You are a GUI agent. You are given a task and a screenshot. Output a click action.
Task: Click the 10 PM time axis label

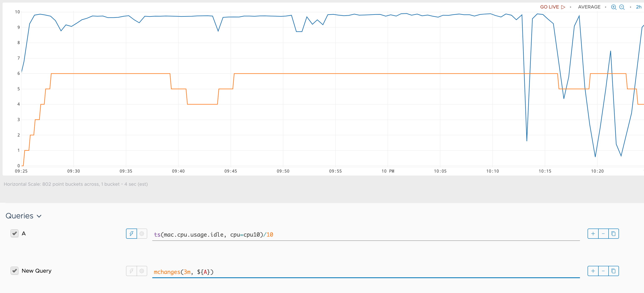pos(388,171)
